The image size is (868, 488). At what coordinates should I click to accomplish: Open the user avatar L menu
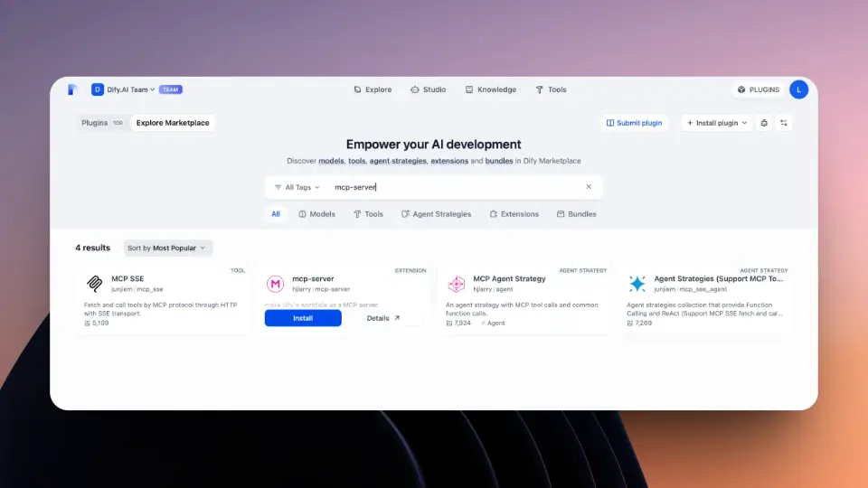798,89
